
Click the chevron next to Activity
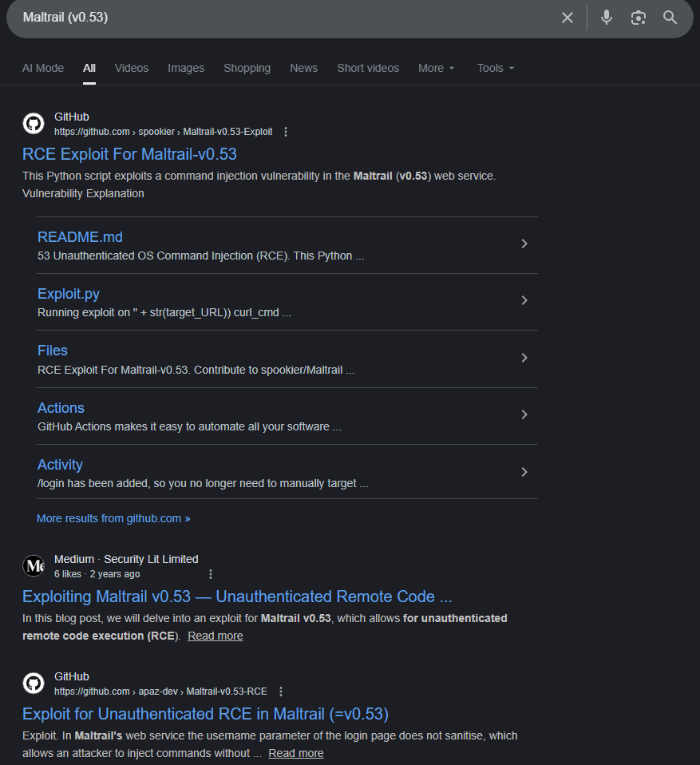(x=524, y=472)
